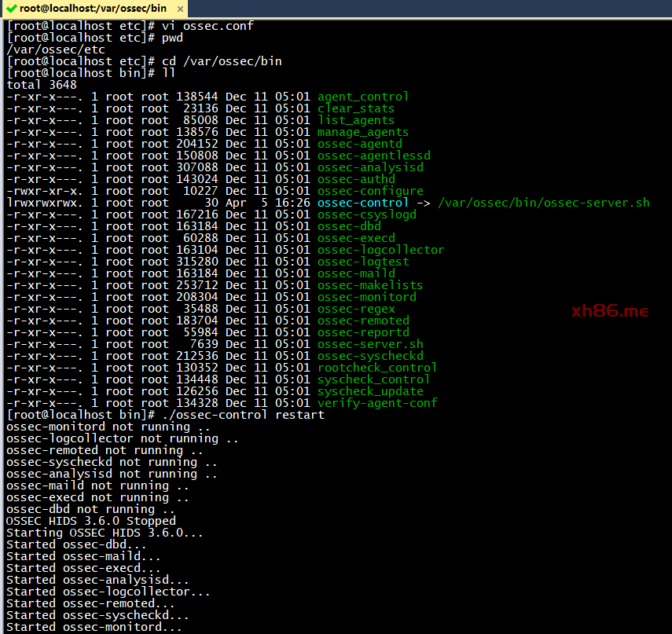Click the xh86.me watermark text
This screenshot has height=634, width=672.
(x=610, y=311)
